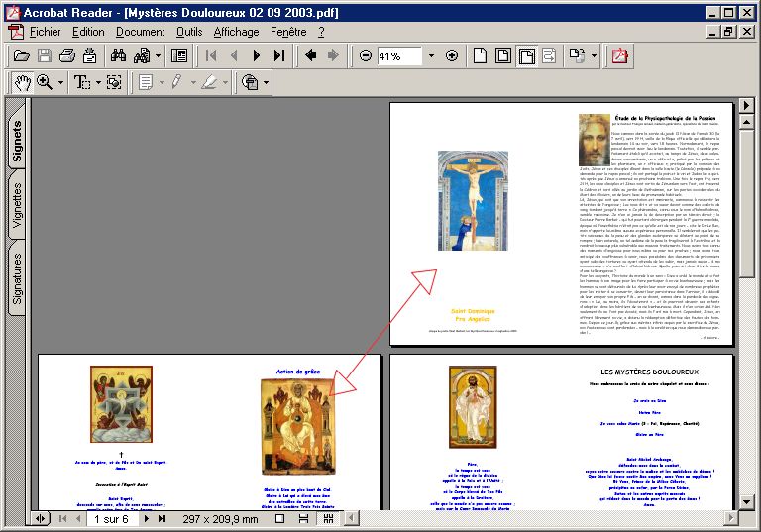The image size is (761, 532).
Task: Select Fit in Window view icon
Action: click(x=502, y=55)
